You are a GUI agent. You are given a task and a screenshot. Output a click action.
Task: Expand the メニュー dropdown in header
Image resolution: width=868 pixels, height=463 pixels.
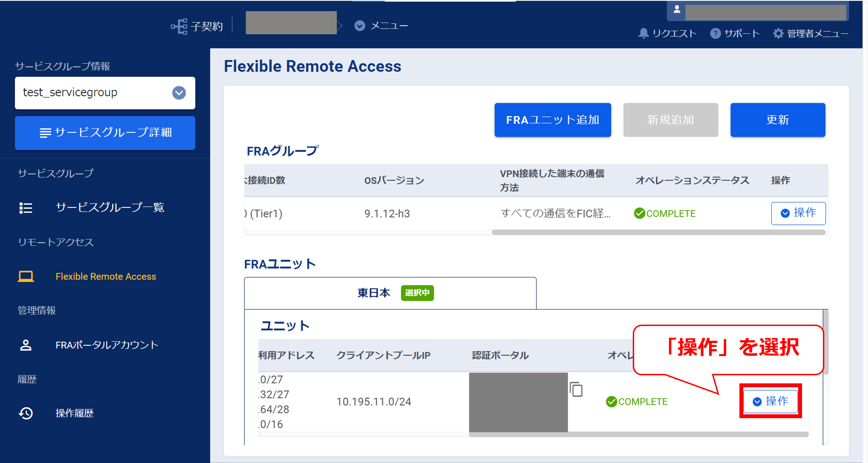point(360,26)
